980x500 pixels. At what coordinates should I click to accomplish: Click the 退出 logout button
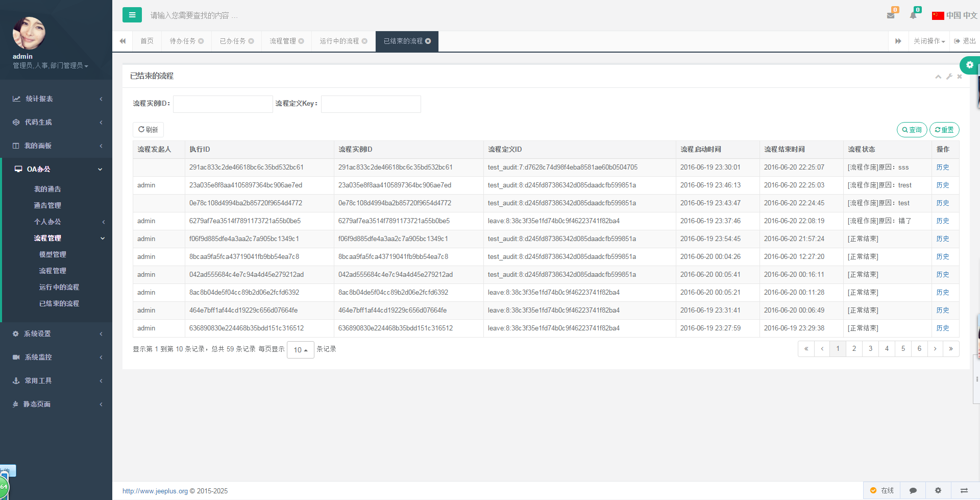click(965, 41)
